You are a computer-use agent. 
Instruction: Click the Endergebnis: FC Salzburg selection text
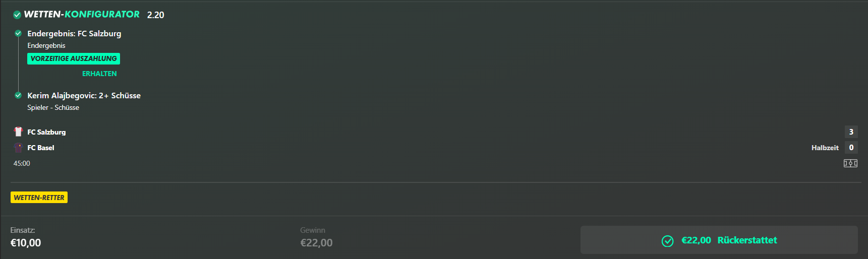click(x=74, y=34)
